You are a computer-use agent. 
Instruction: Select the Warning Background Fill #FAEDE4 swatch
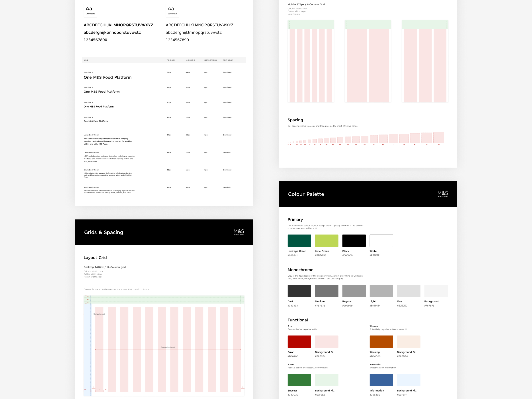(409, 342)
